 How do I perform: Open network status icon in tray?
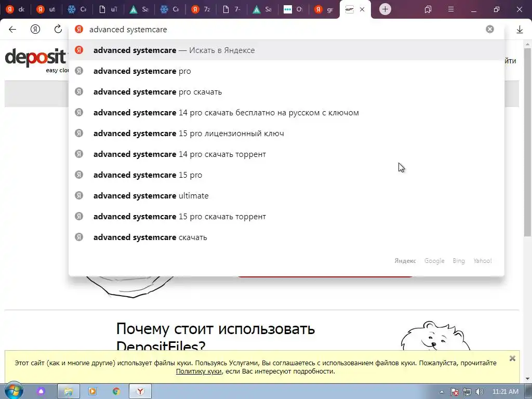click(x=467, y=392)
